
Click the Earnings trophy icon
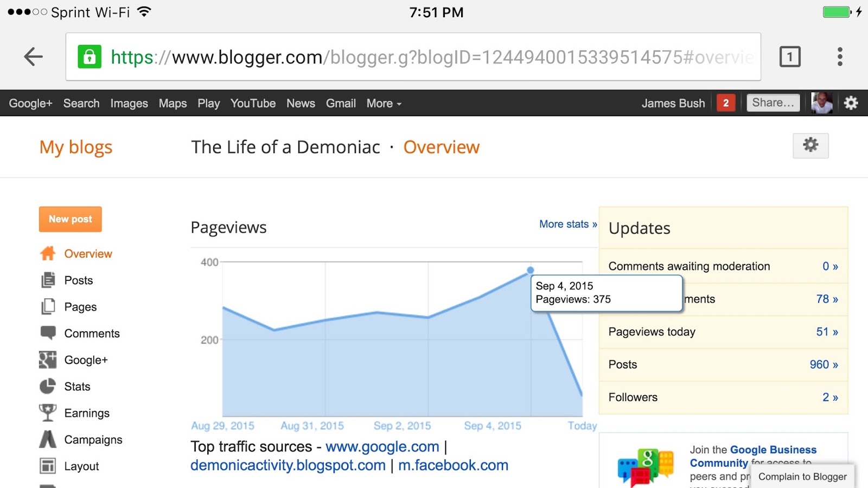[48, 413]
